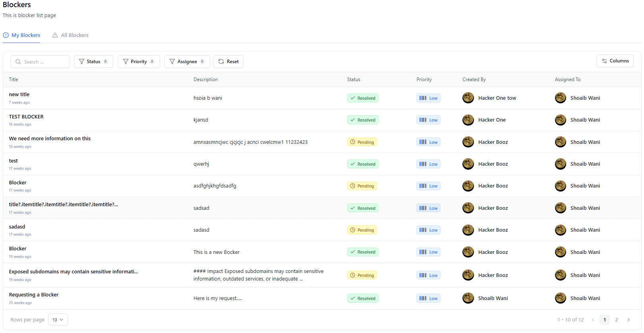This screenshot has width=644, height=333.
Task: Click Pending badge in sadasd row
Action: (x=362, y=230)
